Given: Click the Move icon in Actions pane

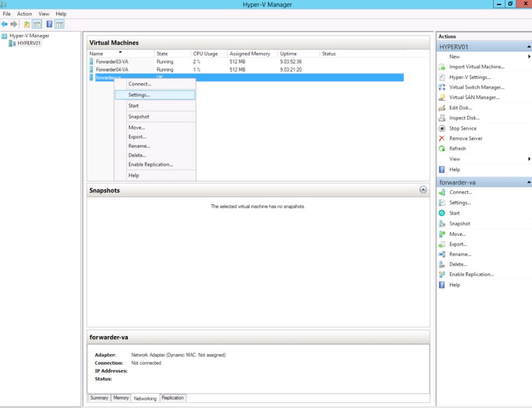Looking at the screenshot, I should tap(442, 234).
